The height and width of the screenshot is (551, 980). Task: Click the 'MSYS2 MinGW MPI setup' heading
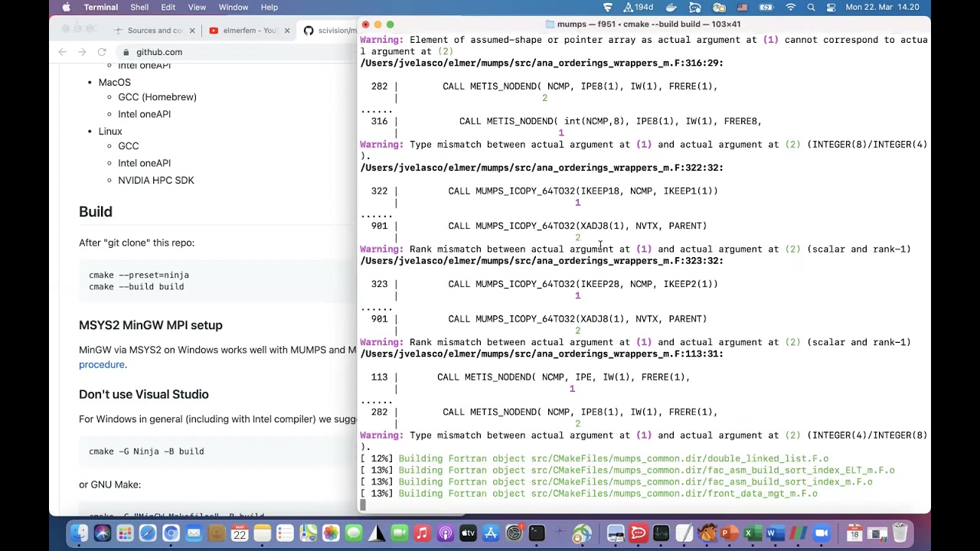click(151, 325)
